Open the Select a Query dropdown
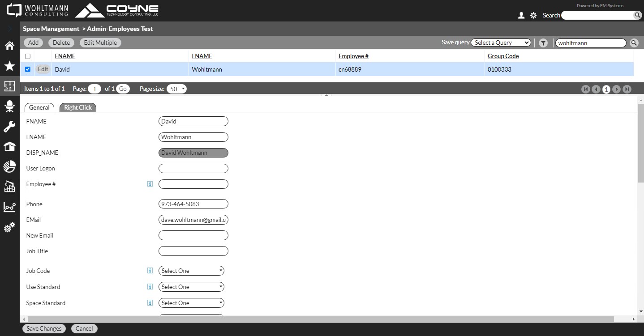The image size is (644, 336). click(x=501, y=43)
